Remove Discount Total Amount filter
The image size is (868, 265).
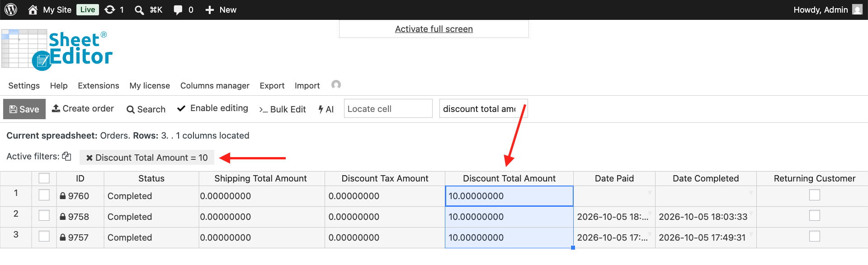[90, 158]
